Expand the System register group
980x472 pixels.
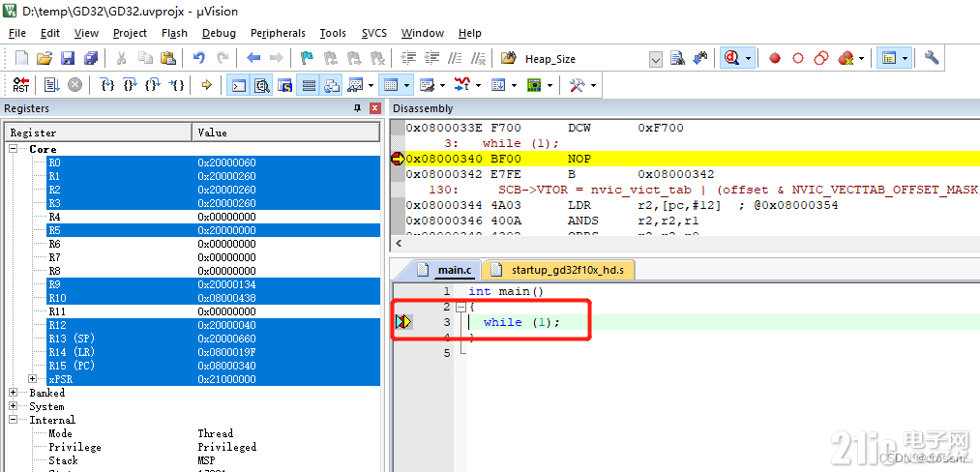[14, 405]
